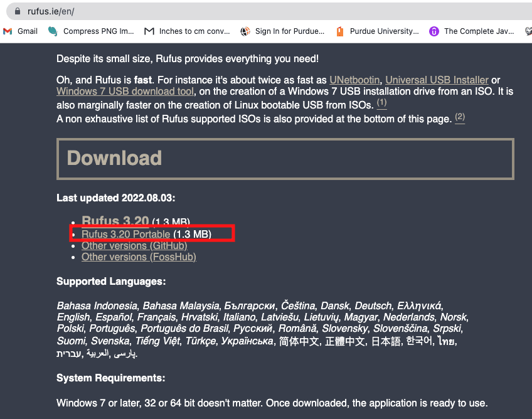
Task: Open The Complete Jav... bookmark
Action: (x=472, y=31)
